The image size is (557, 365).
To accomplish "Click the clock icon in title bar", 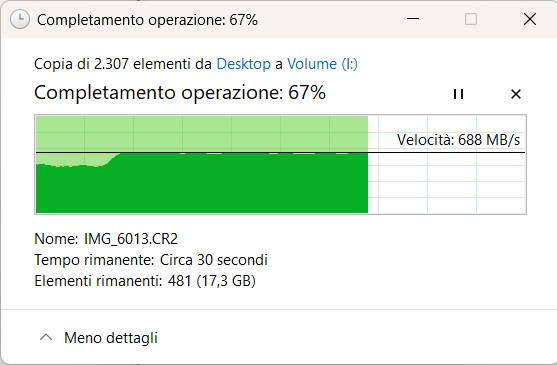I will [20, 19].
